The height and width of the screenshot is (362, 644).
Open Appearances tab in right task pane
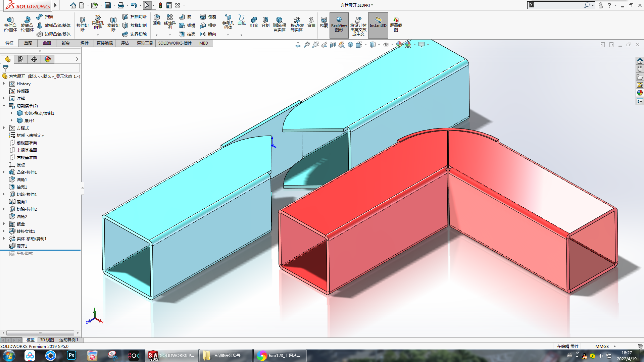point(640,93)
